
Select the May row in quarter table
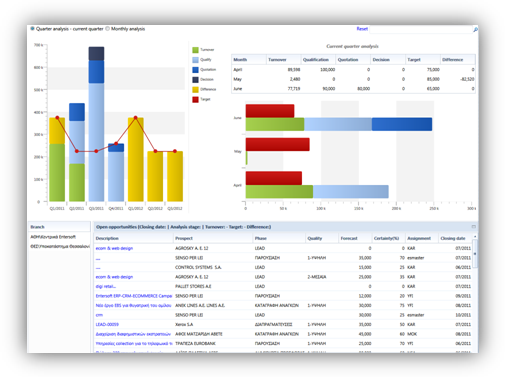click(353, 79)
